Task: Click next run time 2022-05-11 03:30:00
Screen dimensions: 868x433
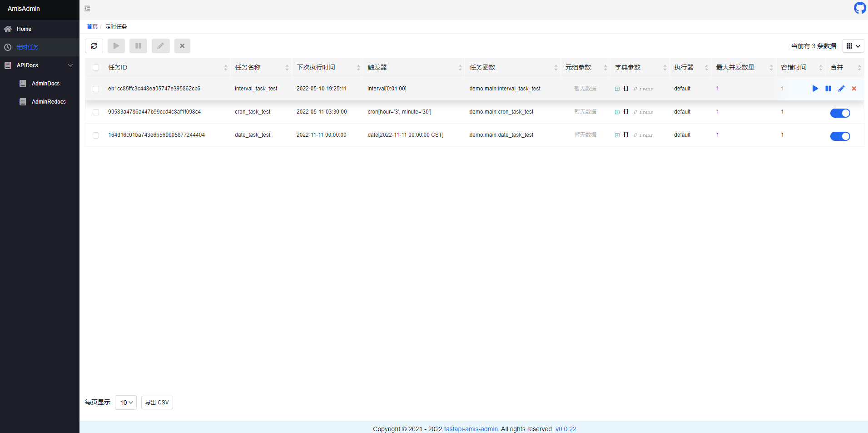Action: (x=322, y=112)
